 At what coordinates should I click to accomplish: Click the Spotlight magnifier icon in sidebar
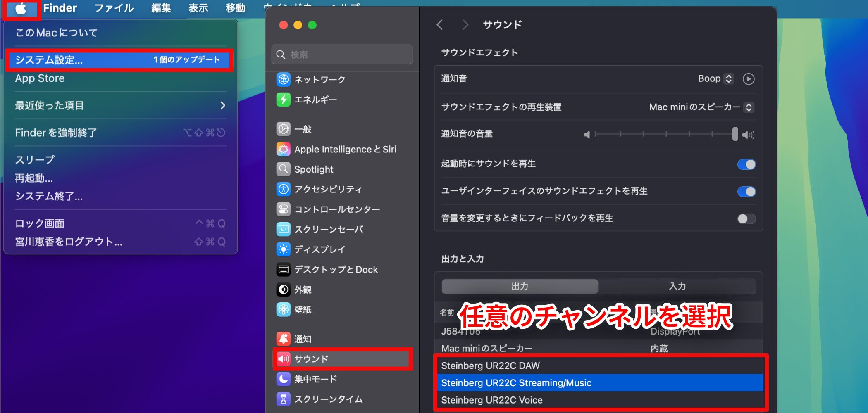click(x=284, y=169)
